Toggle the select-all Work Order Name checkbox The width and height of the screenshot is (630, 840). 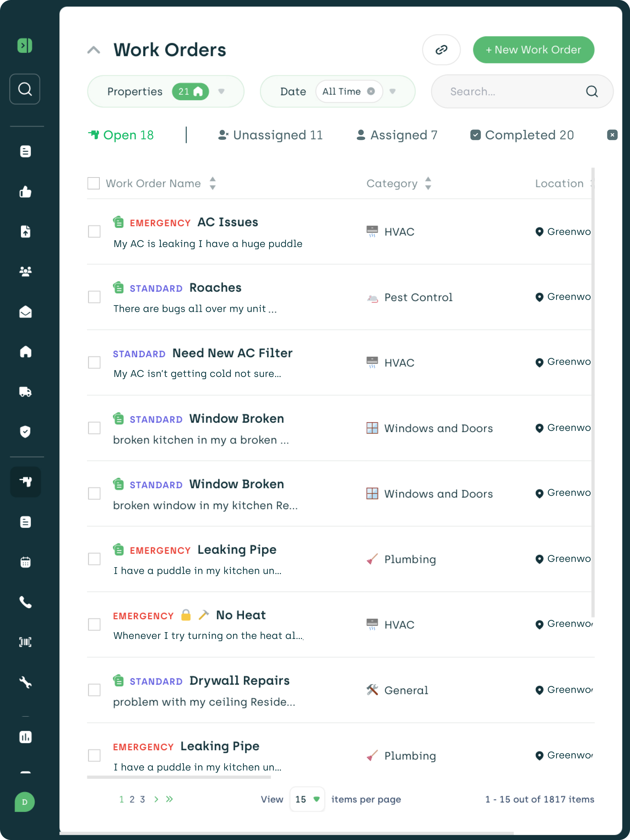pyautogui.click(x=94, y=184)
